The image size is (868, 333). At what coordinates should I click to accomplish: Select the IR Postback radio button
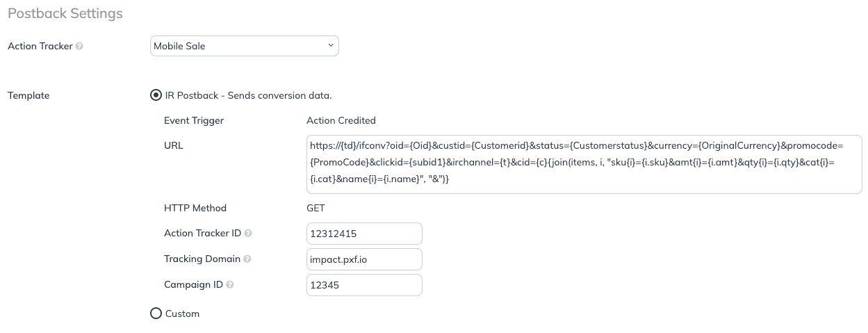156,95
